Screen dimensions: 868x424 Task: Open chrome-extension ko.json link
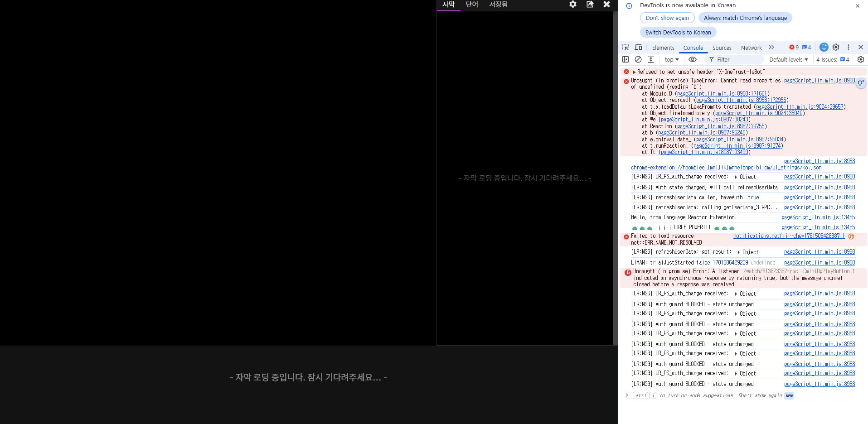tap(726, 167)
